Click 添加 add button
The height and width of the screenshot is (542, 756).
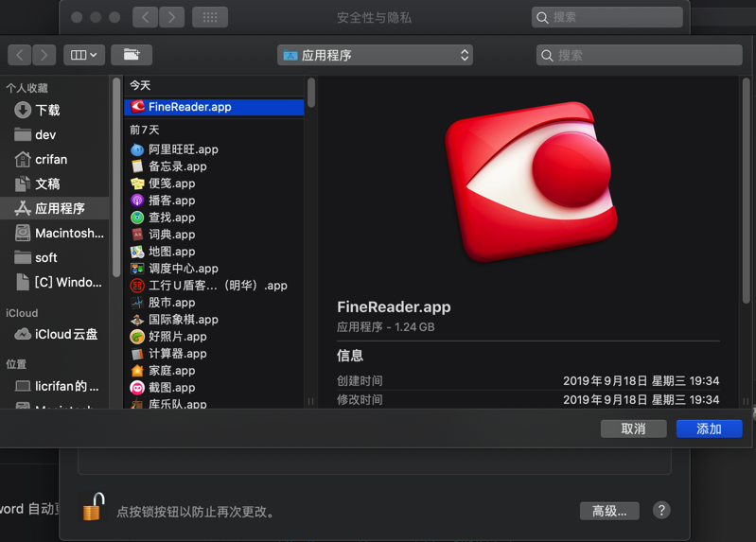710,428
